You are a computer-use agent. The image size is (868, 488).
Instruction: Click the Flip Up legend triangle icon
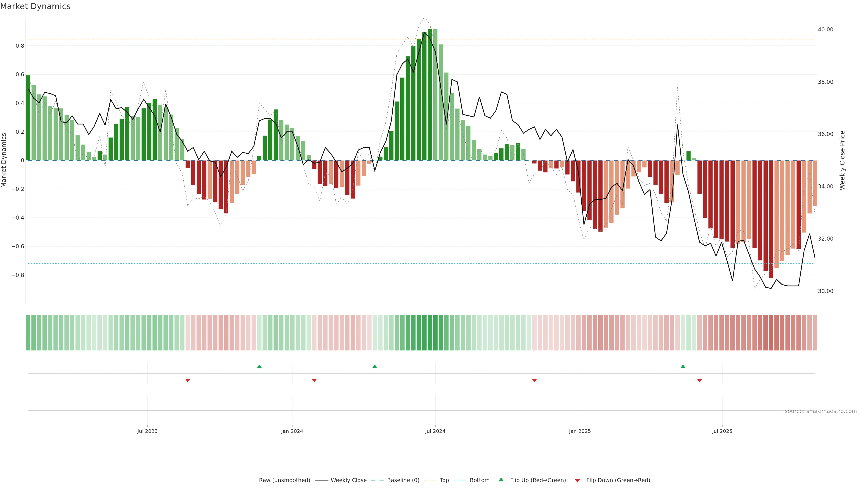coord(501,480)
